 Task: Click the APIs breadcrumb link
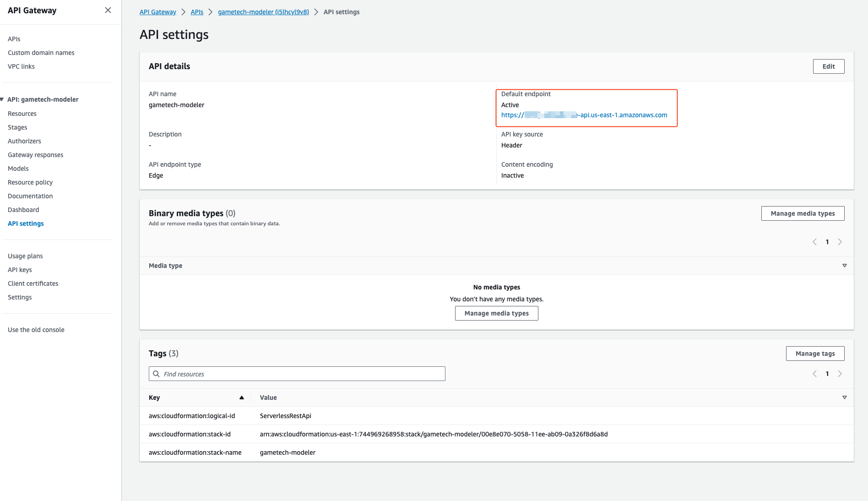(197, 12)
